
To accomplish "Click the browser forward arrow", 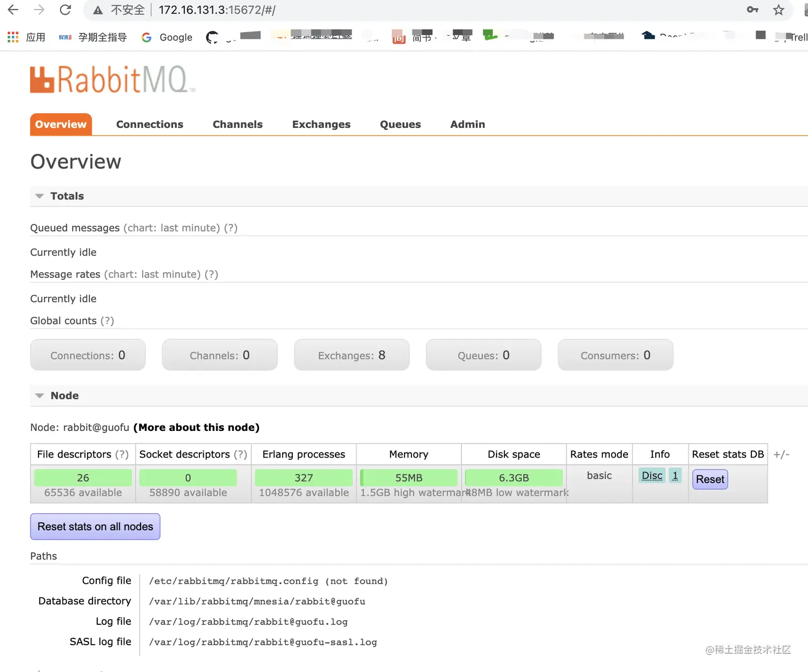I will pos(39,10).
